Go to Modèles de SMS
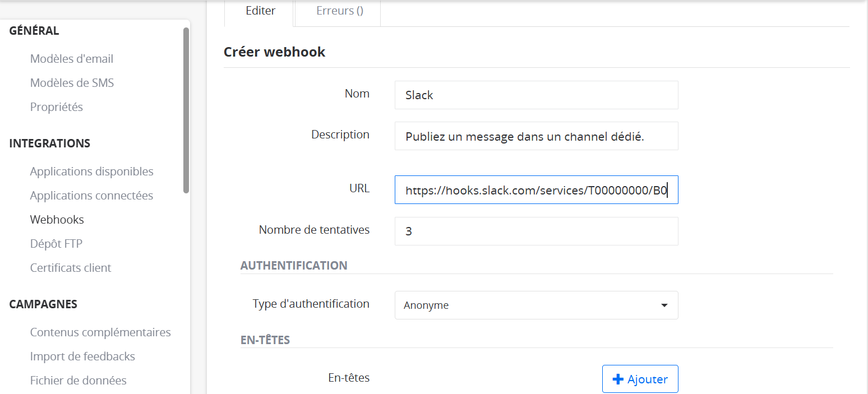Image resolution: width=868 pixels, height=394 pixels. point(72,83)
